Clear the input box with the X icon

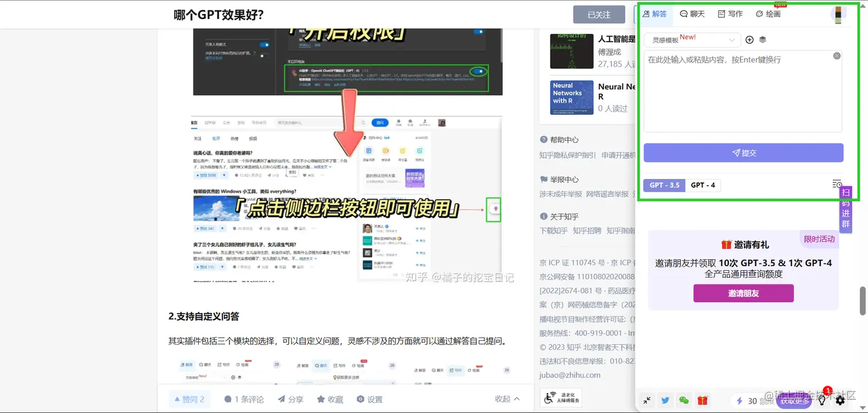coord(836,56)
